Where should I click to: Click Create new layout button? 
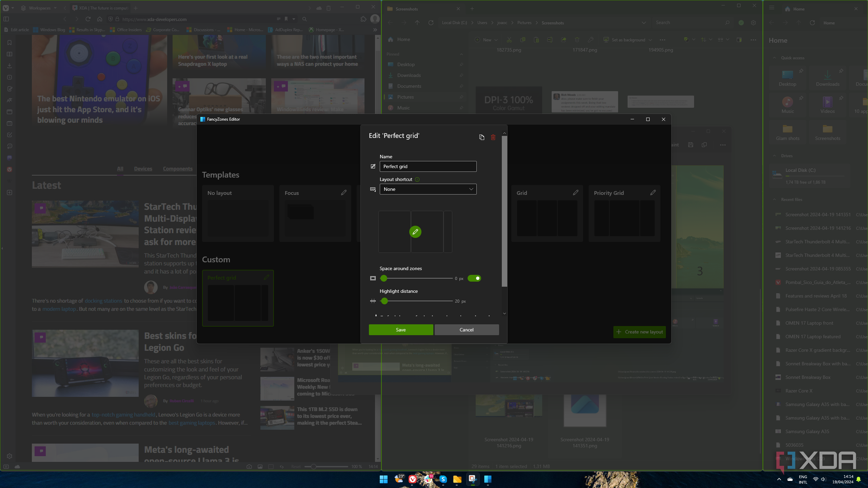click(639, 332)
